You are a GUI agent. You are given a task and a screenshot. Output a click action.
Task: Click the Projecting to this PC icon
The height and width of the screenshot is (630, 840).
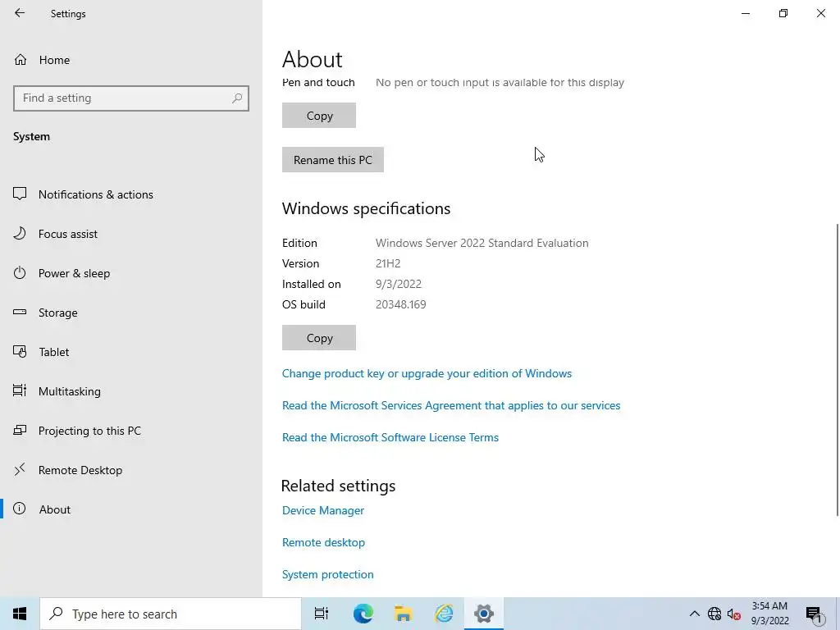pos(20,430)
